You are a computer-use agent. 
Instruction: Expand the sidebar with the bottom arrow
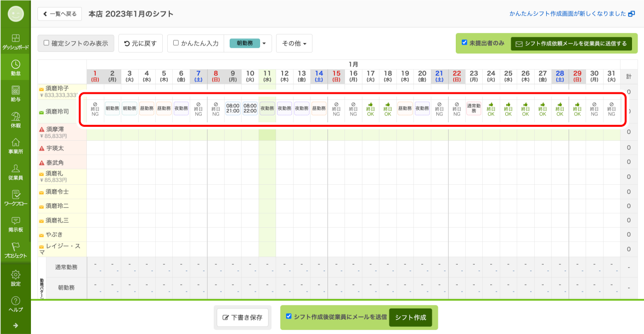tap(15, 326)
